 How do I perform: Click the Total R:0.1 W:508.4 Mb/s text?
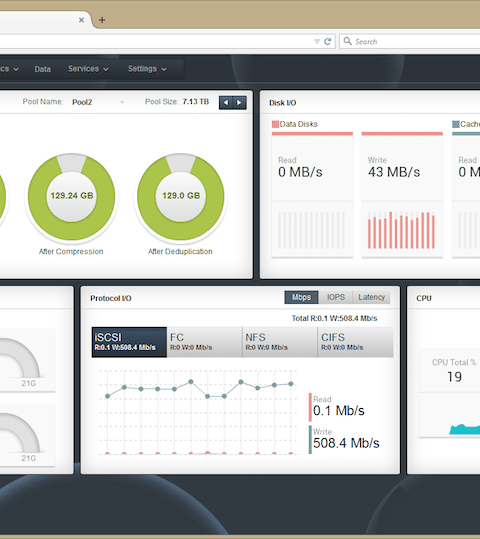pos(334,318)
